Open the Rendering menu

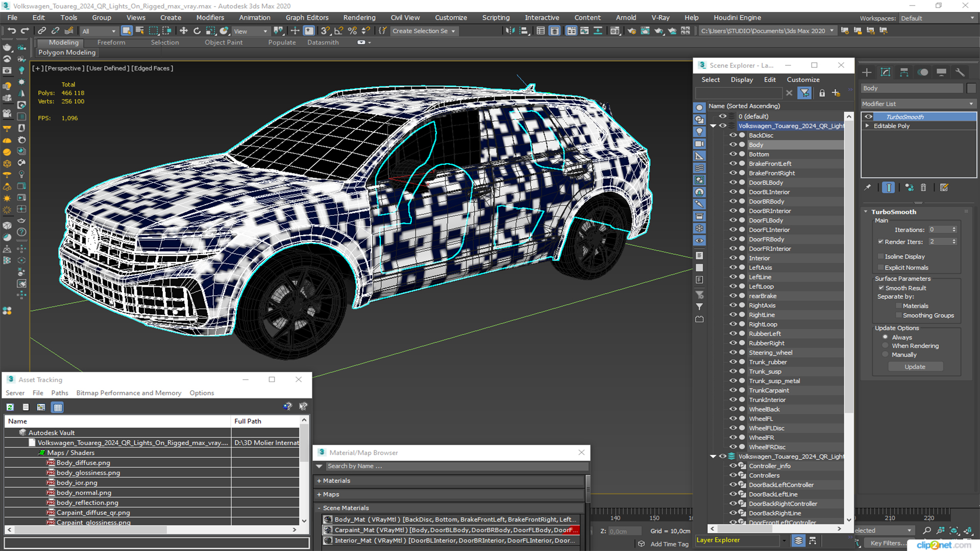click(359, 17)
